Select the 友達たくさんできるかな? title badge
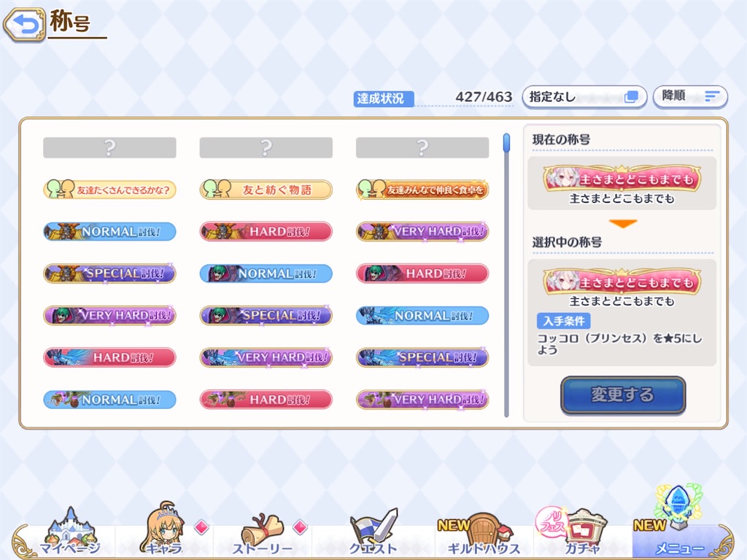747x560 pixels. pyautogui.click(x=109, y=190)
